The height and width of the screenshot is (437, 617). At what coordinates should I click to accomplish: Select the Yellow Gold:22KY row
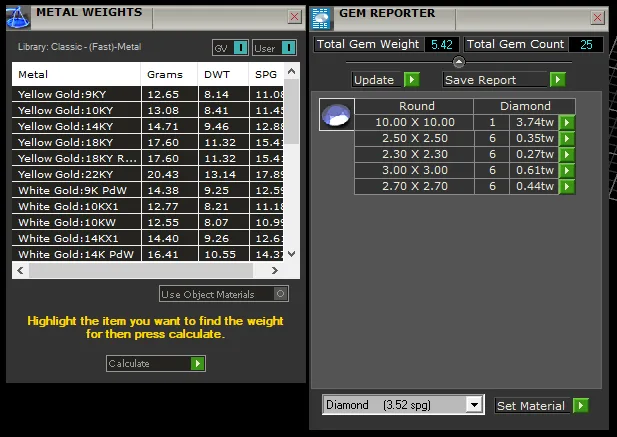(x=148, y=174)
